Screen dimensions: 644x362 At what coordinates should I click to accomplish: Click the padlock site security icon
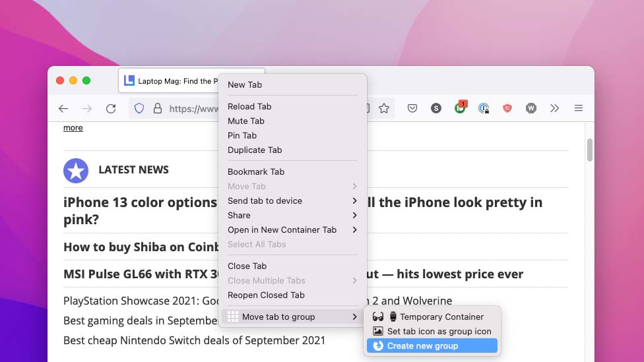tap(157, 108)
